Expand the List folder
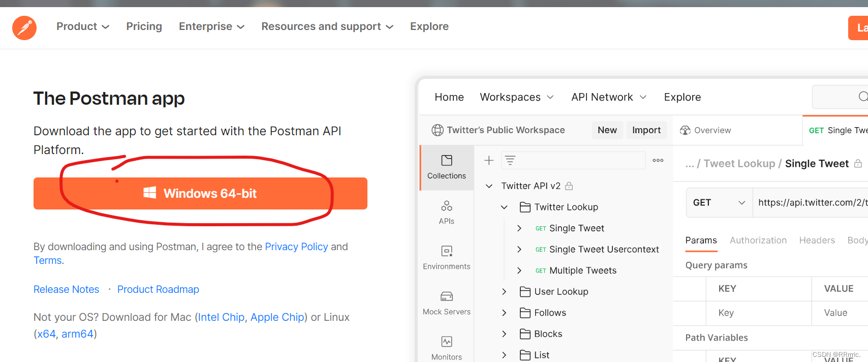Viewport: 868px width, 362px height. pos(504,355)
